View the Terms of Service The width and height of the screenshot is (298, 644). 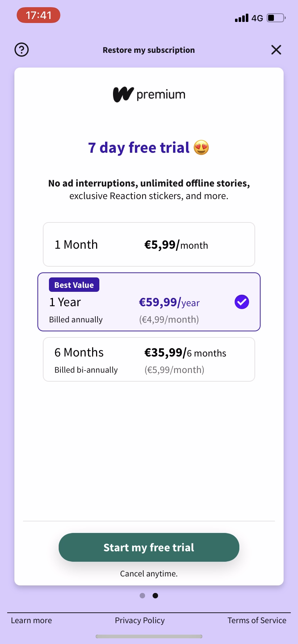257,620
